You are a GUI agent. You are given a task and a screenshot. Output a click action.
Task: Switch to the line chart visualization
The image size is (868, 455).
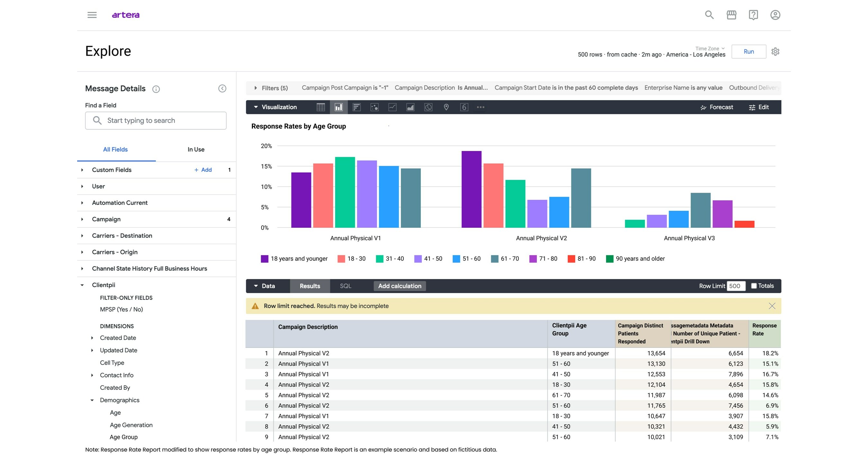click(392, 107)
